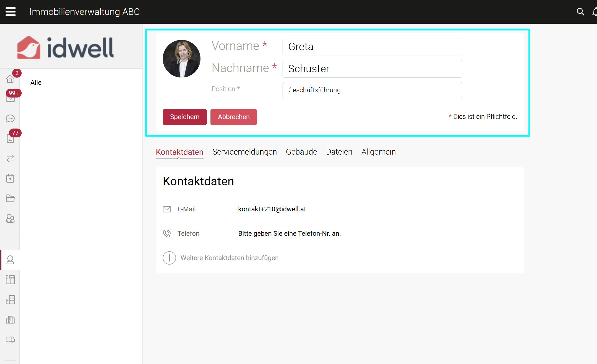Open the documents icon with 77 badge
Screen dimensions: 597x364
click(x=10, y=138)
